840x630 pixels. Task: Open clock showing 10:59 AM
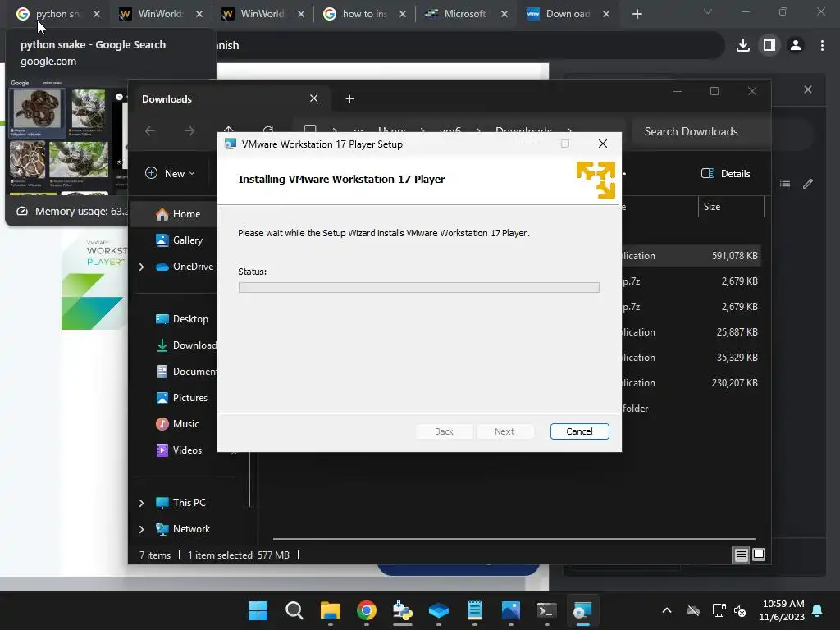782,610
